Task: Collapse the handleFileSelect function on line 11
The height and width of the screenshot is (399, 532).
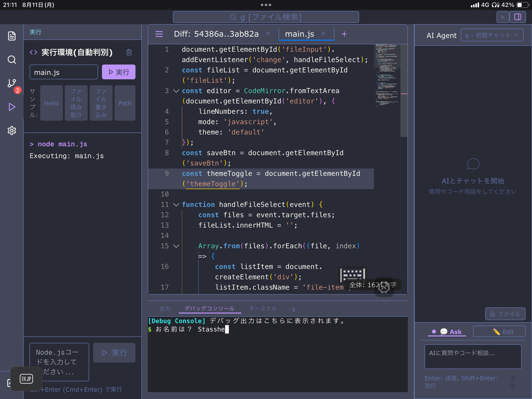Action: [x=176, y=204]
